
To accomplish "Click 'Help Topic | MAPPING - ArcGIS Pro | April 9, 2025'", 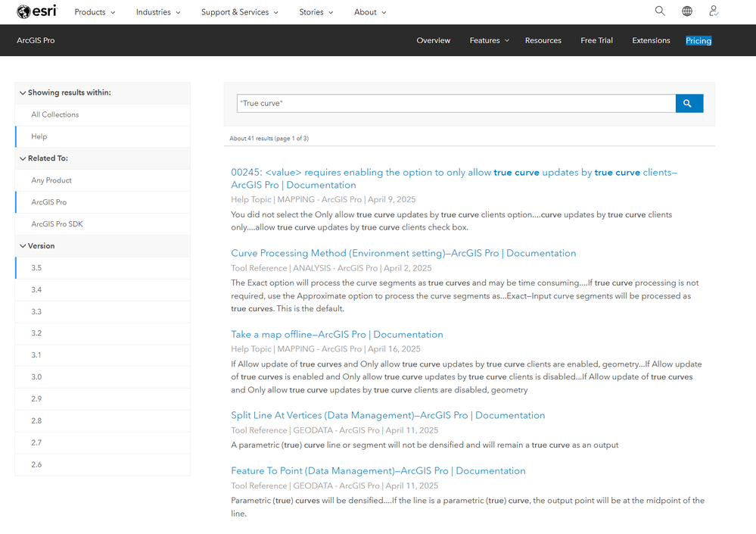I will 323,200.
